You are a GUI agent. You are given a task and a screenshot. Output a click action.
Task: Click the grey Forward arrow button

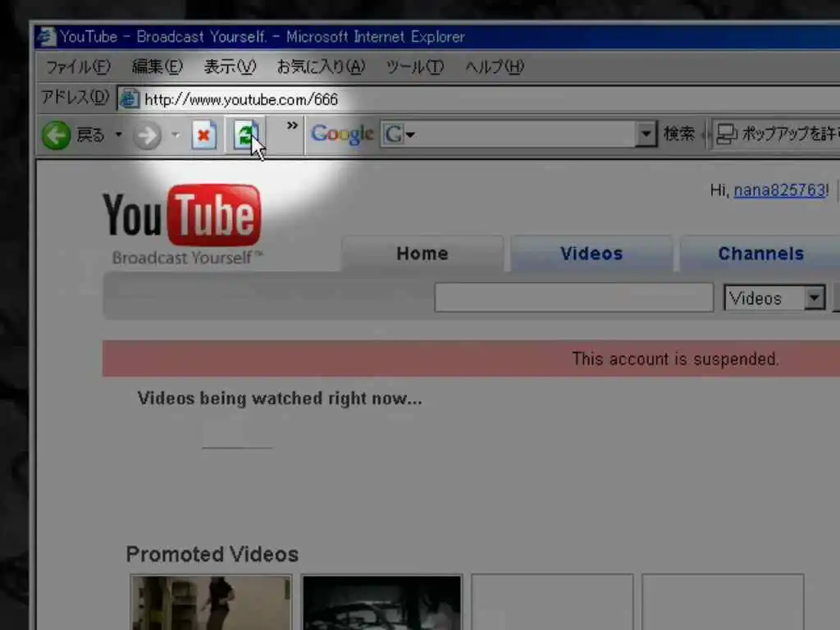(x=147, y=135)
